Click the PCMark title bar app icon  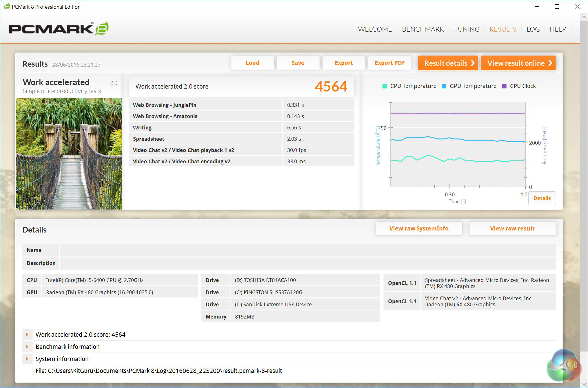click(7, 6)
